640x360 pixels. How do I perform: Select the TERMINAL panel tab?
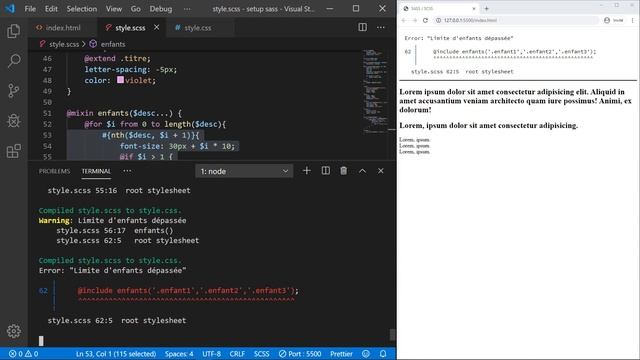pyautogui.click(x=96, y=171)
